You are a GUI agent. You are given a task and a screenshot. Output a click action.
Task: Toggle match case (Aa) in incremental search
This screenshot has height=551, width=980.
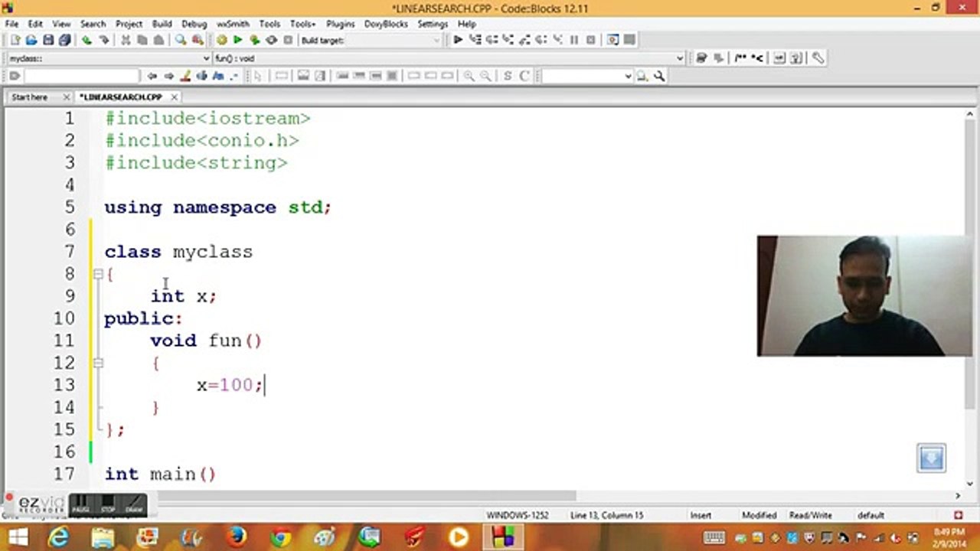tap(218, 76)
